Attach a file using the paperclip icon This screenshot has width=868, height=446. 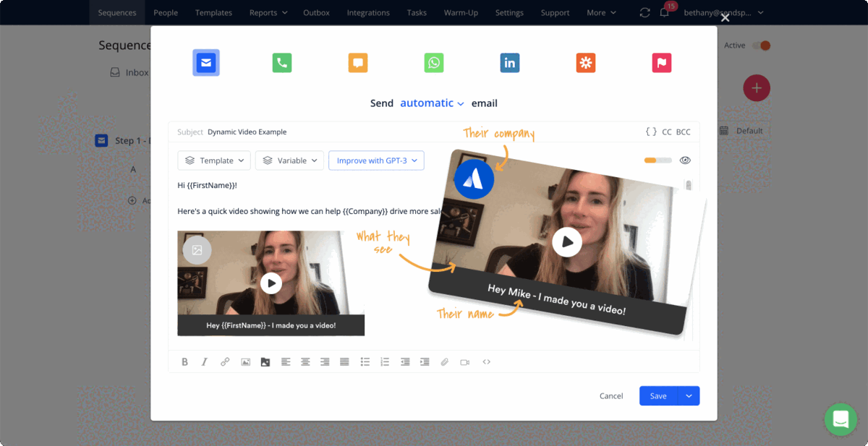point(445,361)
